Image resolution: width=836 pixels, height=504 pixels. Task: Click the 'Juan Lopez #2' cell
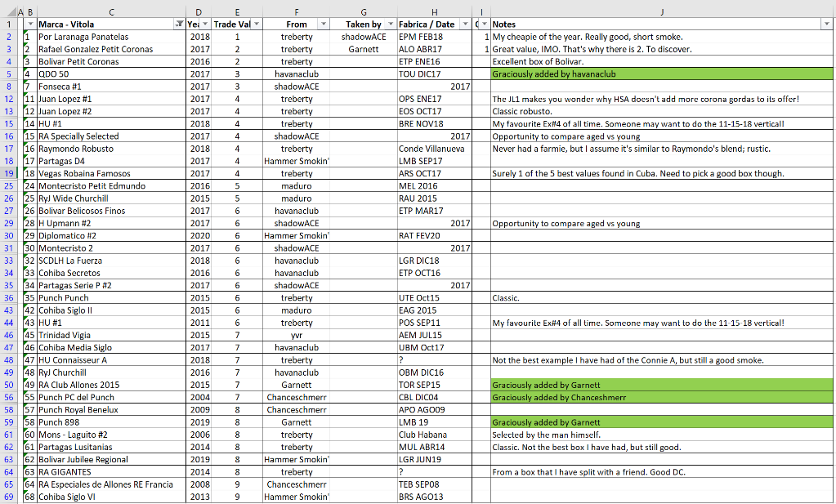pos(111,111)
